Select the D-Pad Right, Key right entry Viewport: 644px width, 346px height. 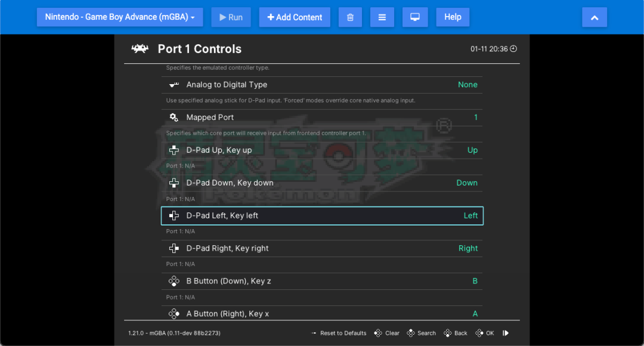click(227, 248)
